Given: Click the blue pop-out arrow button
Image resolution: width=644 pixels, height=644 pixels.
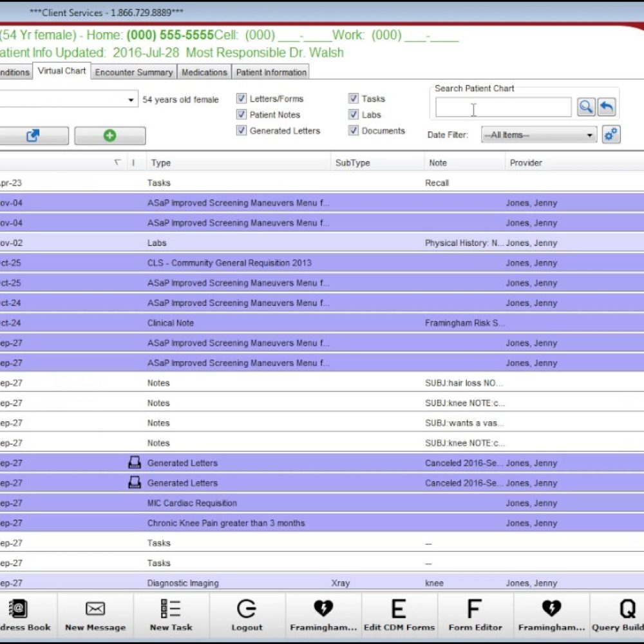Looking at the screenshot, I should click(x=33, y=135).
